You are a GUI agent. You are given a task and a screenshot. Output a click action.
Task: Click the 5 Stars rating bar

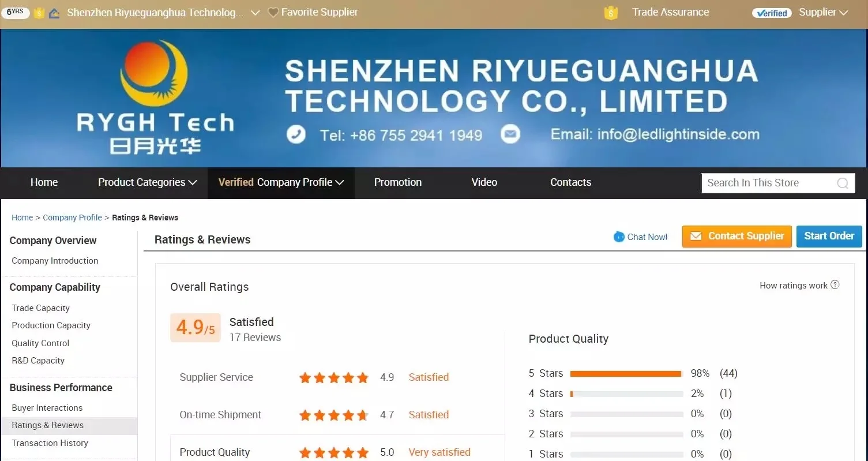pos(626,374)
